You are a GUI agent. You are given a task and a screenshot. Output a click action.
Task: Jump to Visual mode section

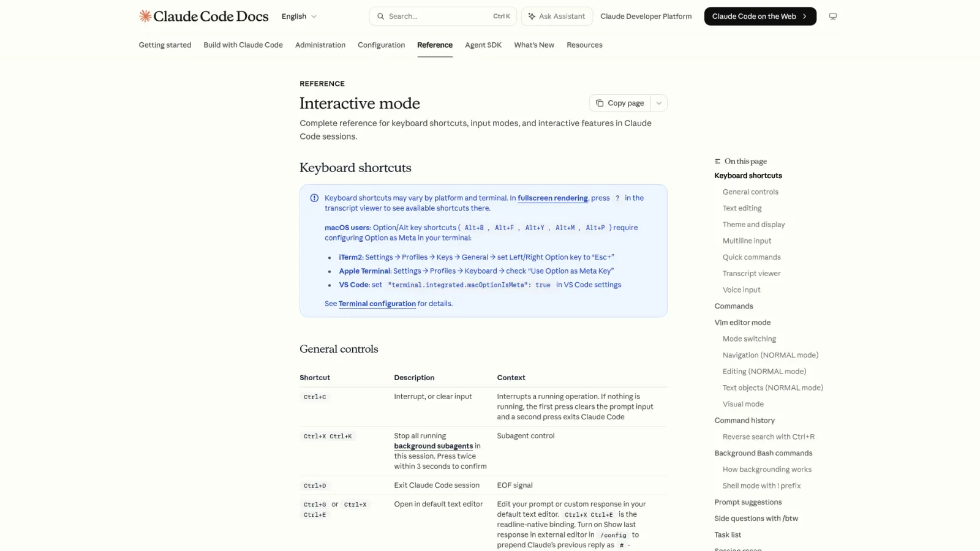(743, 405)
